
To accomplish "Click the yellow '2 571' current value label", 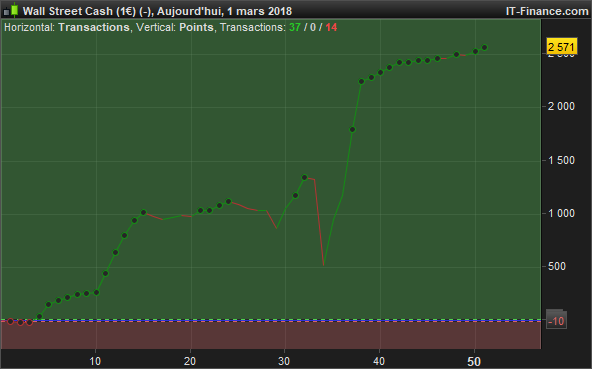I will point(562,47).
